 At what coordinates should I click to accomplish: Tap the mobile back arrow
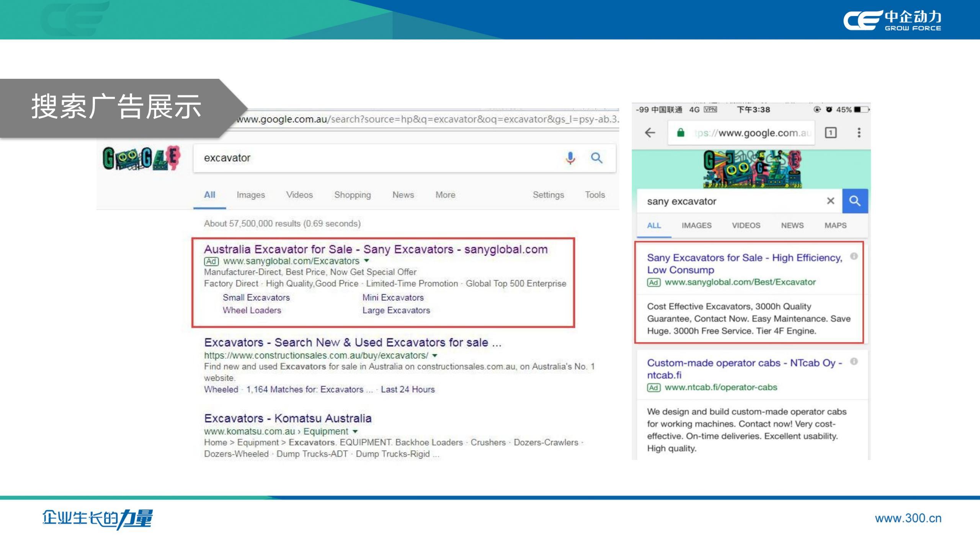tap(650, 133)
